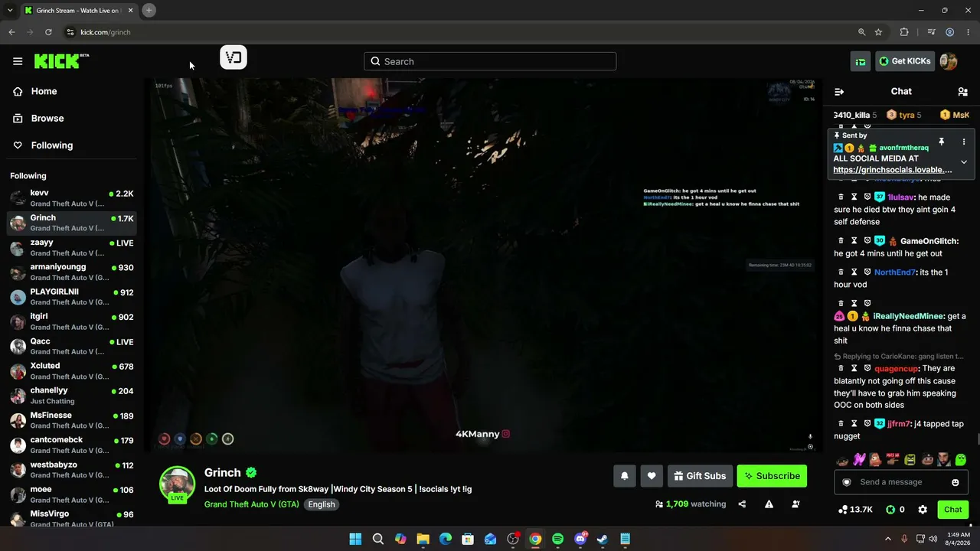
Task: Toggle stream notifications with the bell button
Action: [x=625, y=476]
